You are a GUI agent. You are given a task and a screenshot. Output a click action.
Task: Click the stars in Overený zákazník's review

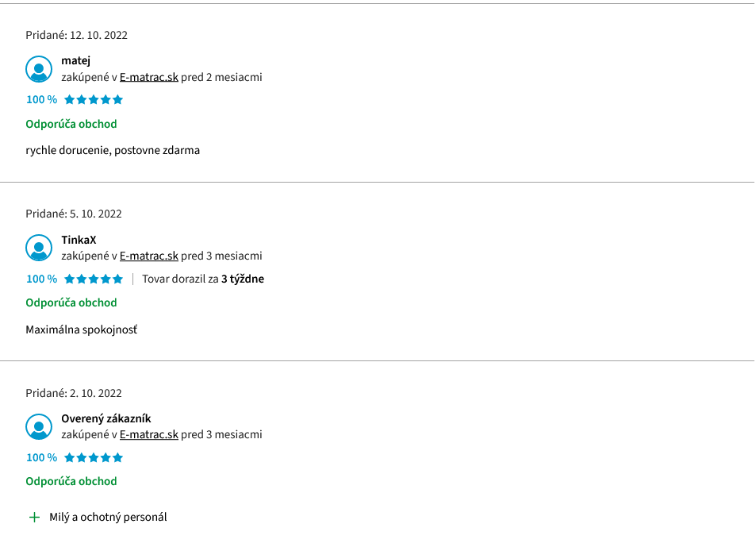click(94, 458)
